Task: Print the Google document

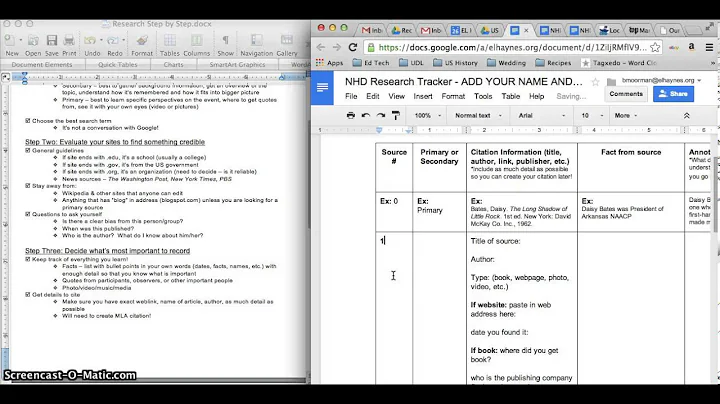Action: tap(351, 115)
